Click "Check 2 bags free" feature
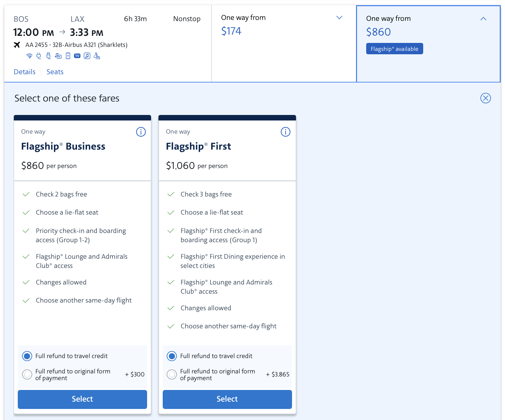Image resolution: width=505 pixels, height=420 pixels. [x=61, y=194]
